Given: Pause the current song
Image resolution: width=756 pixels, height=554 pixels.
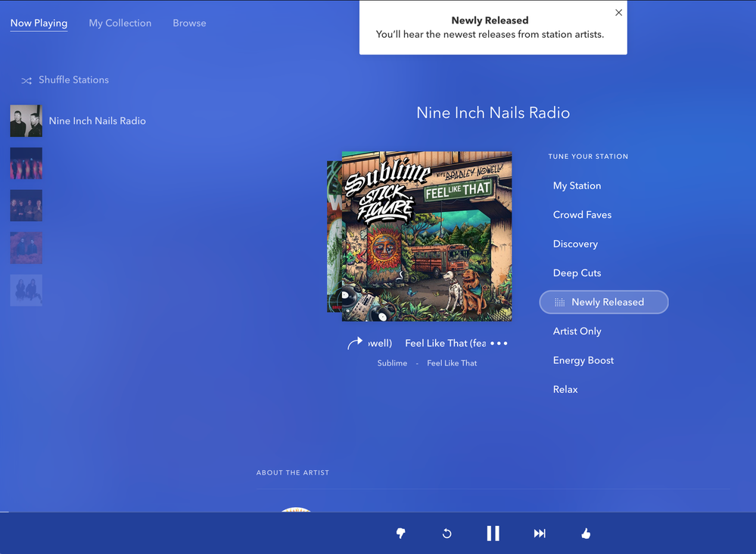Looking at the screenshot, I should [x=493, y=534].
